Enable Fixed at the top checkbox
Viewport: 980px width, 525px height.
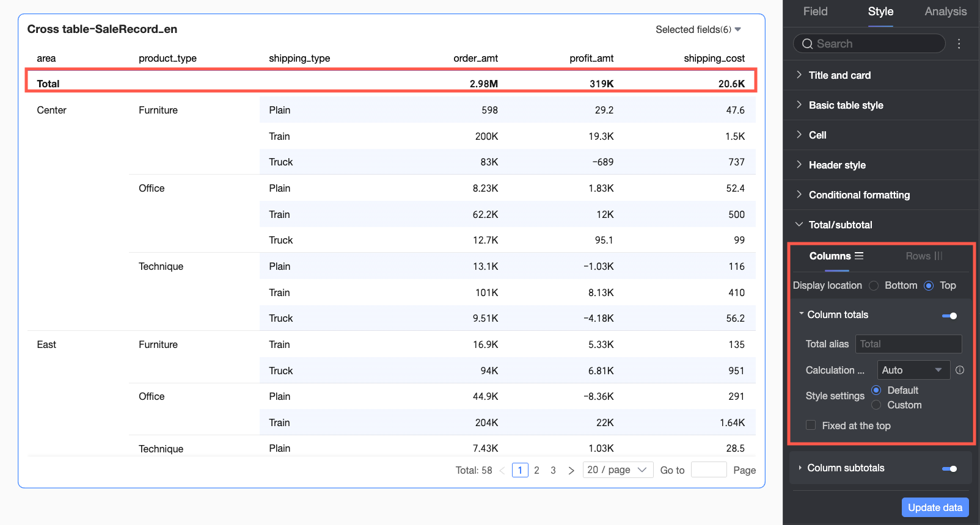point(811,425)
